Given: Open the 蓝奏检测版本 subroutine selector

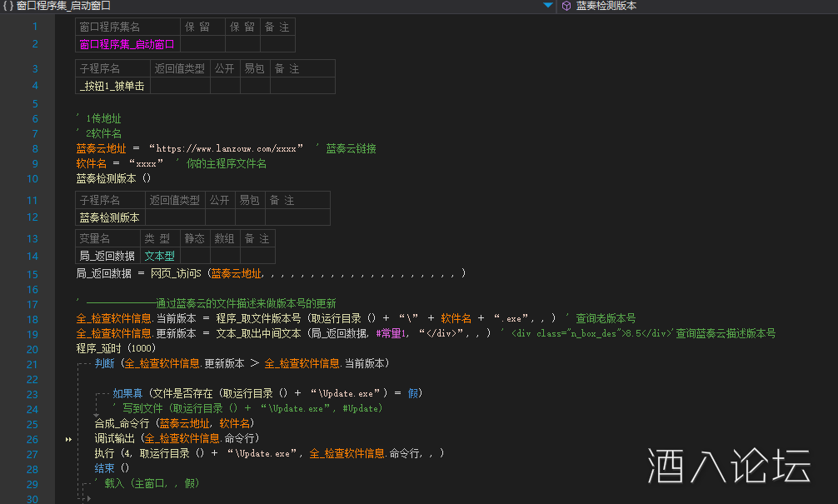Looking at the screenshot, I should click(700, 6).
